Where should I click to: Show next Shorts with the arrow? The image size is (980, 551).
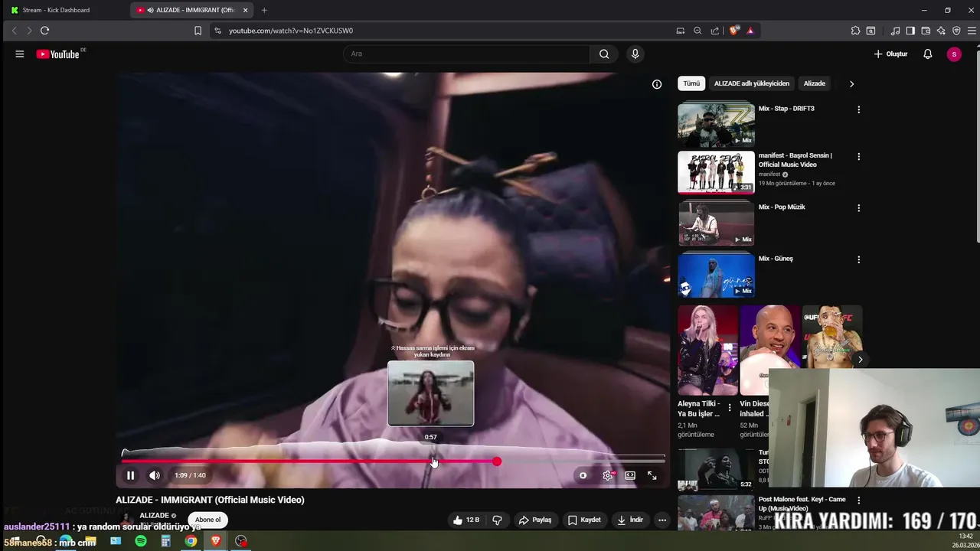point(860,359)
